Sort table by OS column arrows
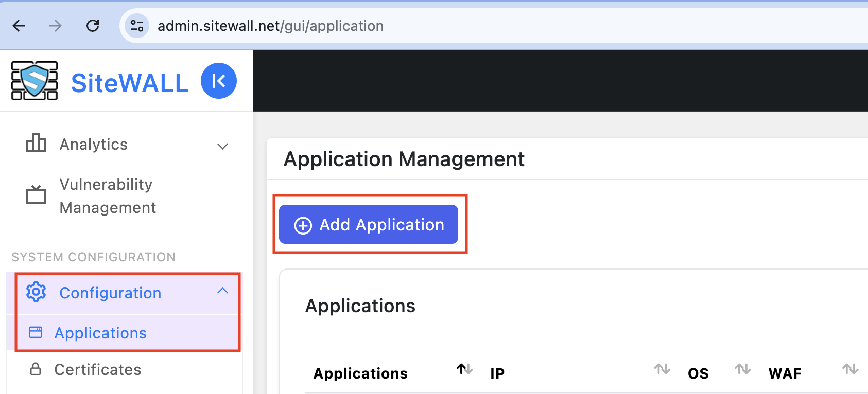Image resolution: width=868 pixels, height=394 pixels. [742, 369]
